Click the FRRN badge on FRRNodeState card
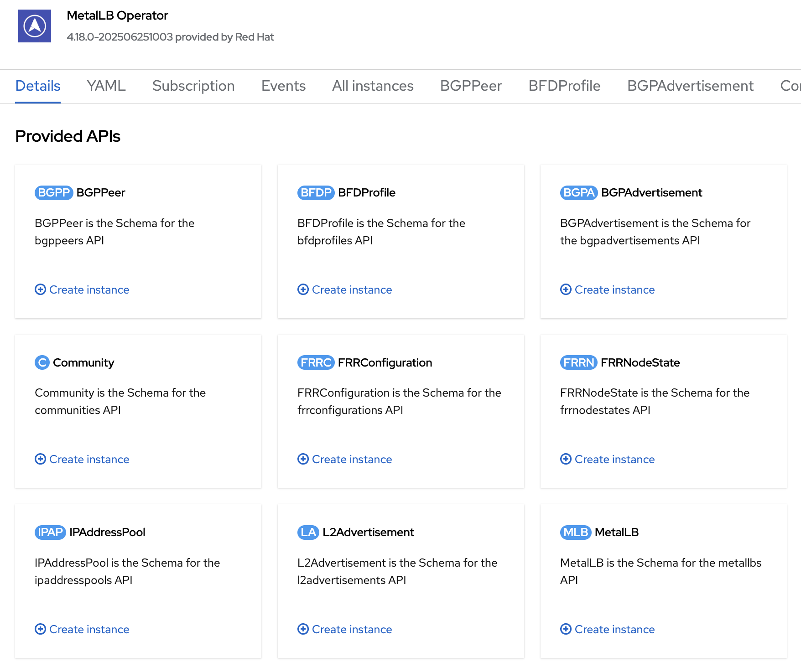This screenshot has width=801, height=672. tap(578, 362)
